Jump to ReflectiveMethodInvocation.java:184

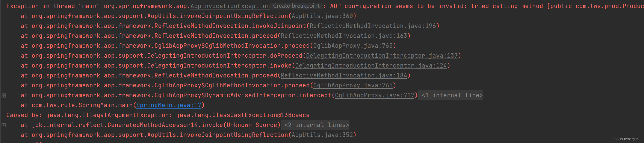pyautogui.click(x=344, y=75)
